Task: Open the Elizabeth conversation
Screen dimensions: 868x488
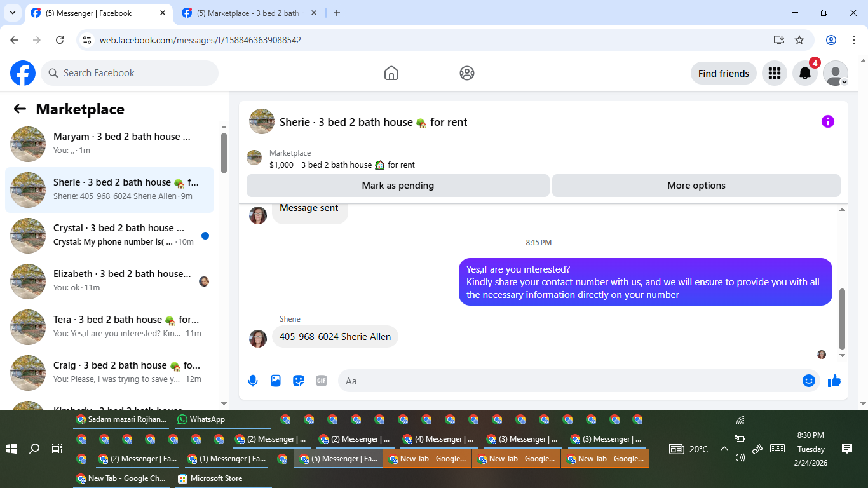Action: [x=109, y=281]
